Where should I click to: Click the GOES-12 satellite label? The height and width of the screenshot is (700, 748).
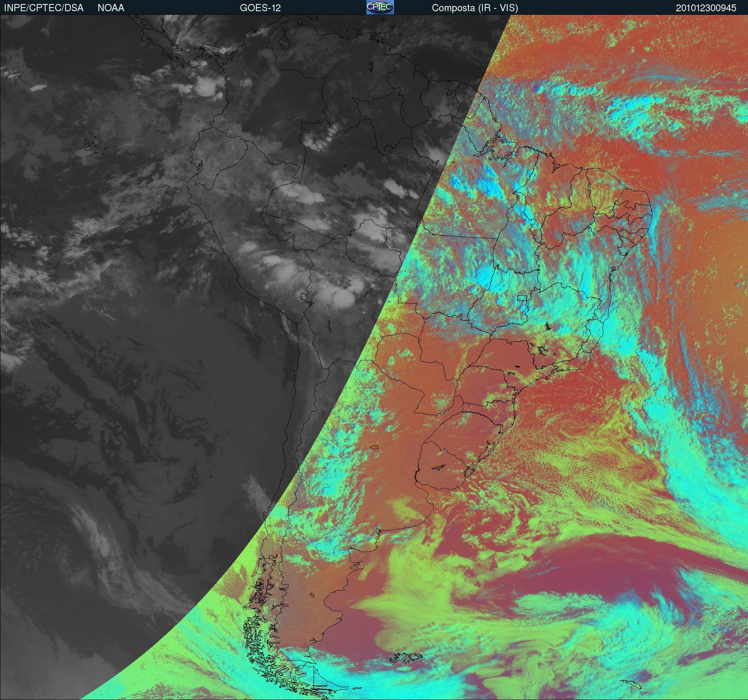pyautogui.click(x=260, y=8)
